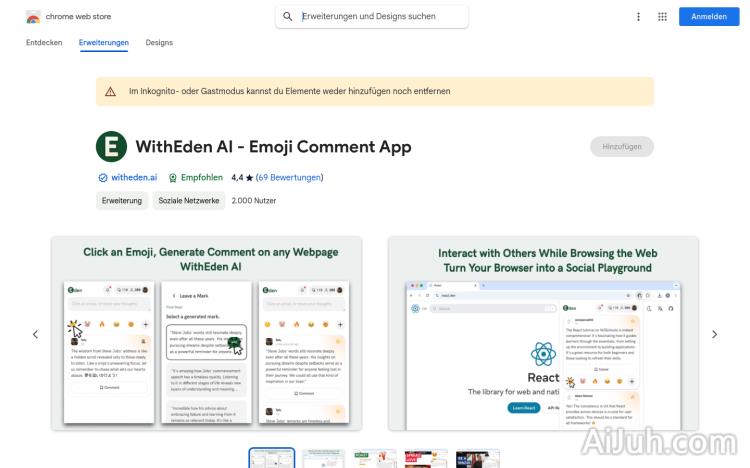Click the Chrome Web Store logo

click(x=33, y=17)
